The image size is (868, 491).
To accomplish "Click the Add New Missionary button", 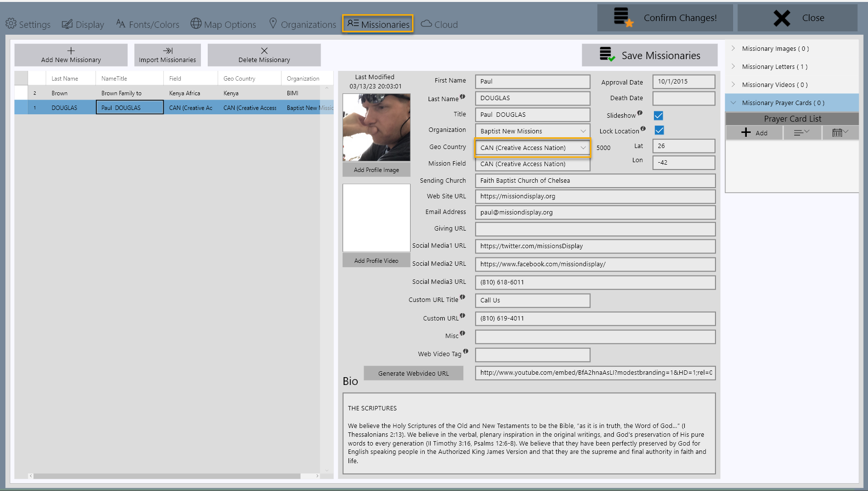I will (x=71, y=55).
